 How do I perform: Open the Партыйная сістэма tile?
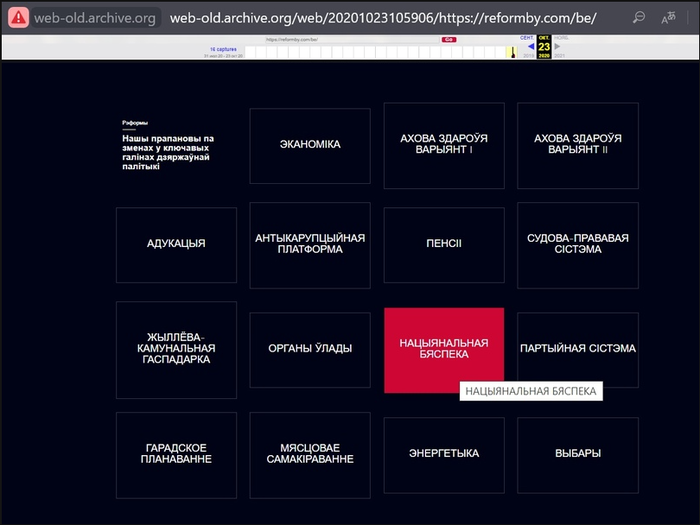[577, 349]
